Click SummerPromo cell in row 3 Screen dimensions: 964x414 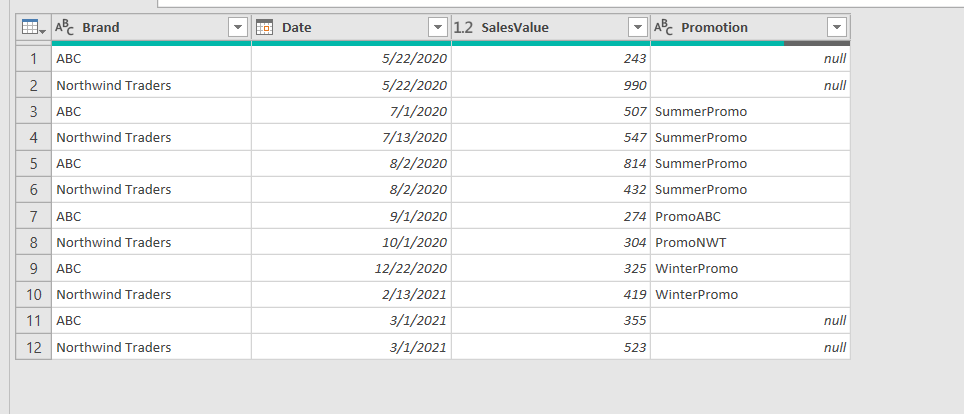[751, 111]
